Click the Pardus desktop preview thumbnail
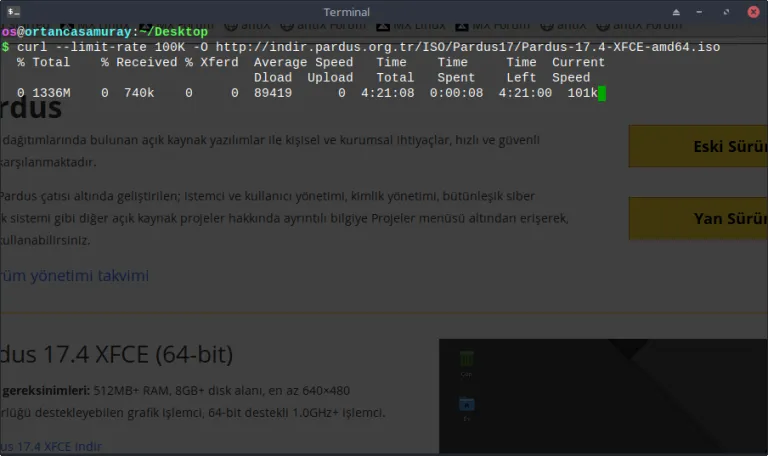The width and height of the screenshot is (768, 456). coord(603,396)
